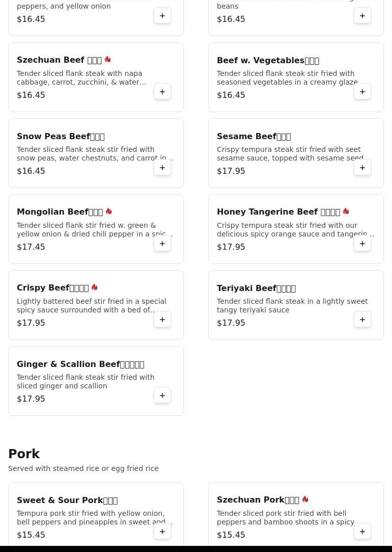Viewport: 392px width, 552px height.
Task: Click plus button for Szechuan Pork
Action: pos(362,532)
